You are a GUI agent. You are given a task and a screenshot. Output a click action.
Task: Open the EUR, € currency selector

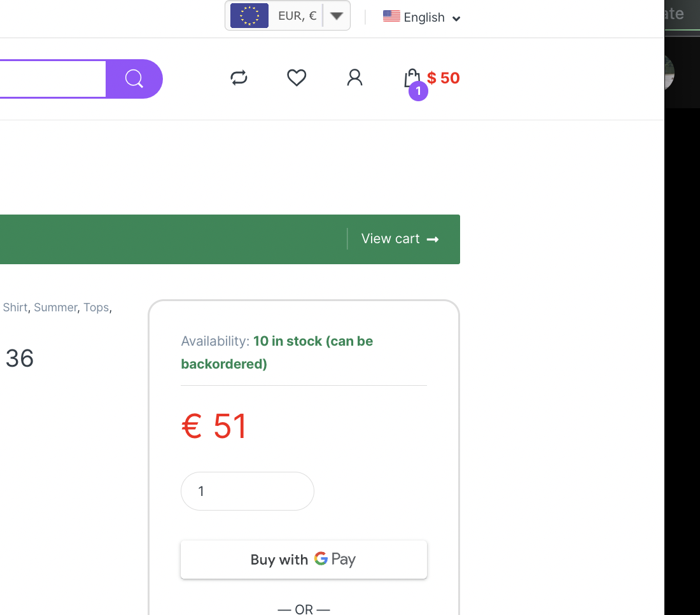(297, 16)
